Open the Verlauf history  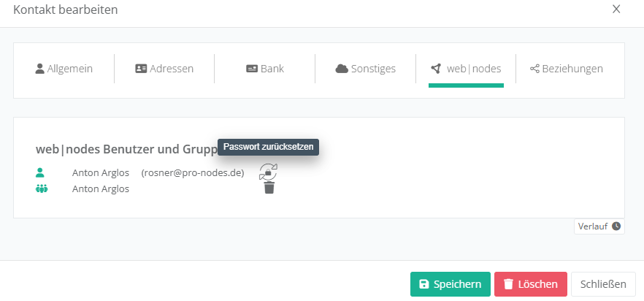click(x=599, y=226)
